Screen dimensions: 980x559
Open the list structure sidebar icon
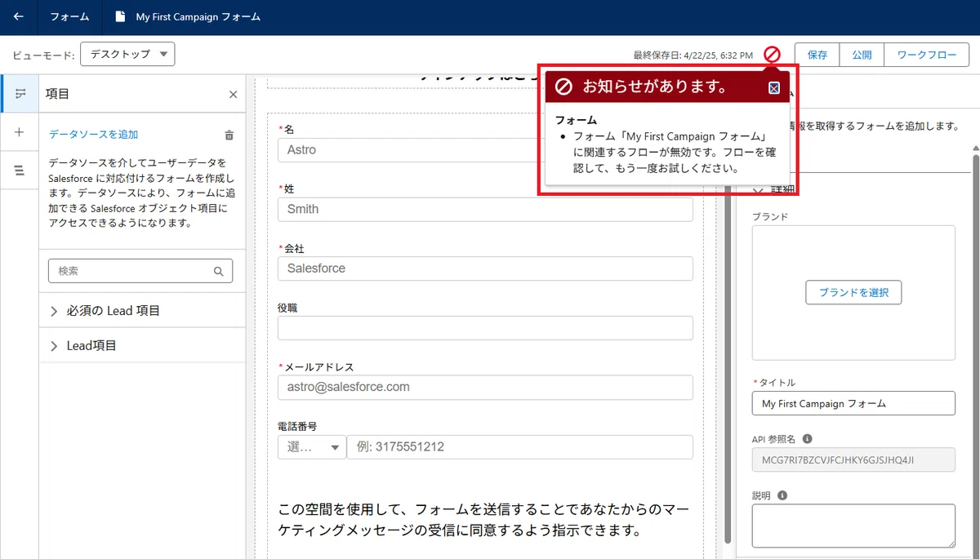click(x=20, y=170)
